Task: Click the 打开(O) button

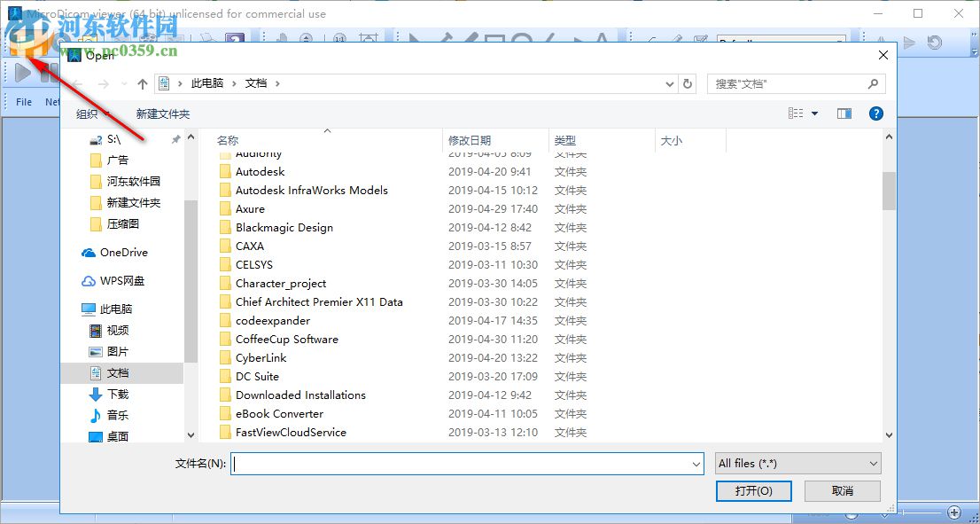Action: click(x=753, y=491)
